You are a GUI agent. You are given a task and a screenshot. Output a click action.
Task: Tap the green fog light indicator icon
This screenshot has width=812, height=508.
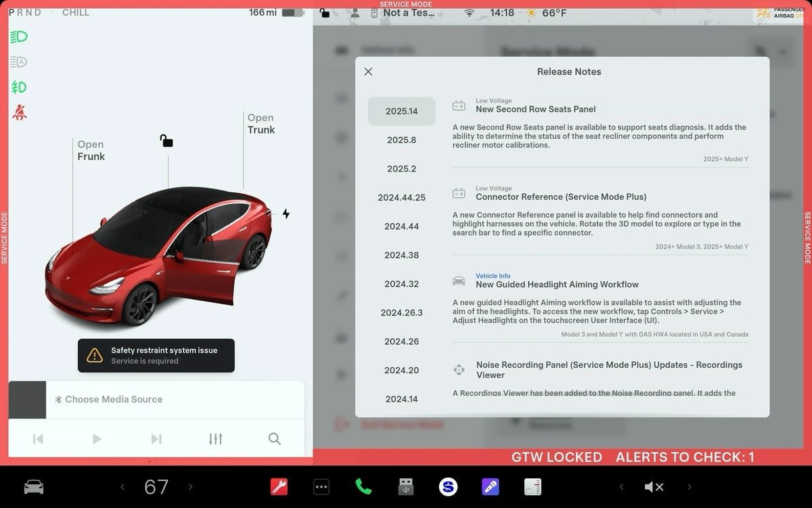[19, 87]
